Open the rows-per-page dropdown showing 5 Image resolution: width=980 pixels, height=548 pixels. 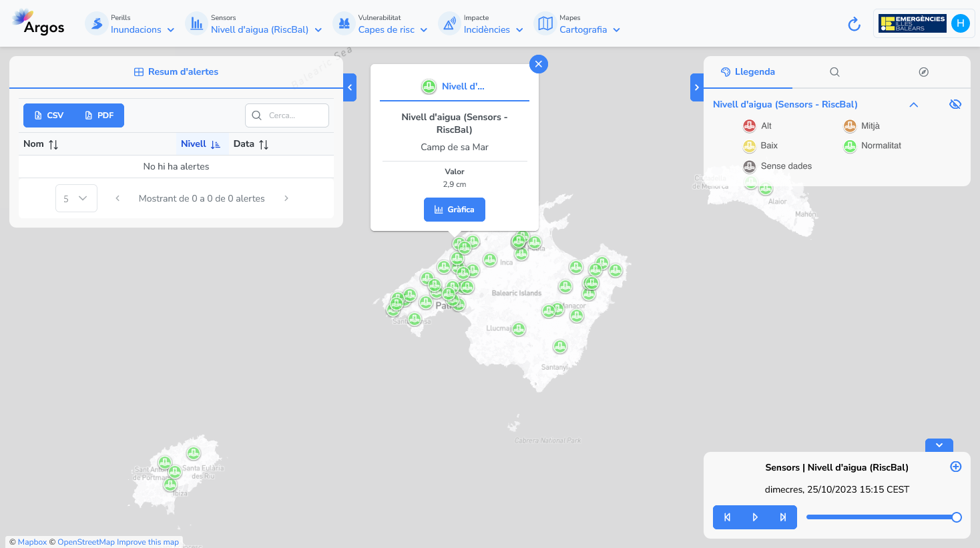click(76, 198)
